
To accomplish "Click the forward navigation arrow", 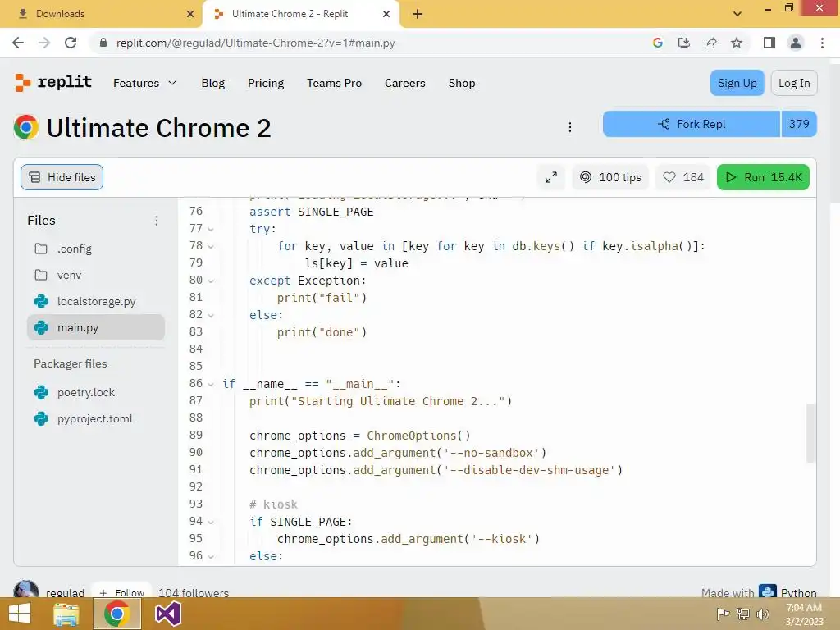I will coord(44,43).
